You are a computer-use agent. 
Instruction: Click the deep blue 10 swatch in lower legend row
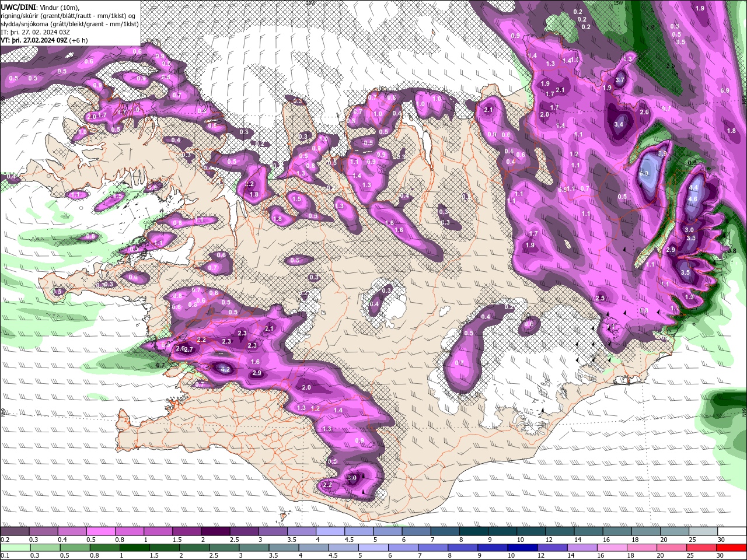click(x=522, y=547)
